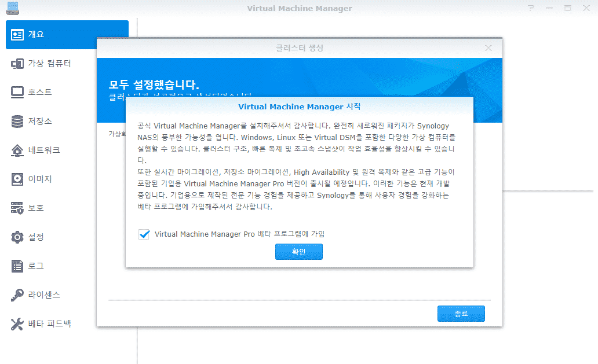The width and height of the screenshot is (598, 364).
Task: Click the 호스트 host monitor icon
Action: click(17, 93)
